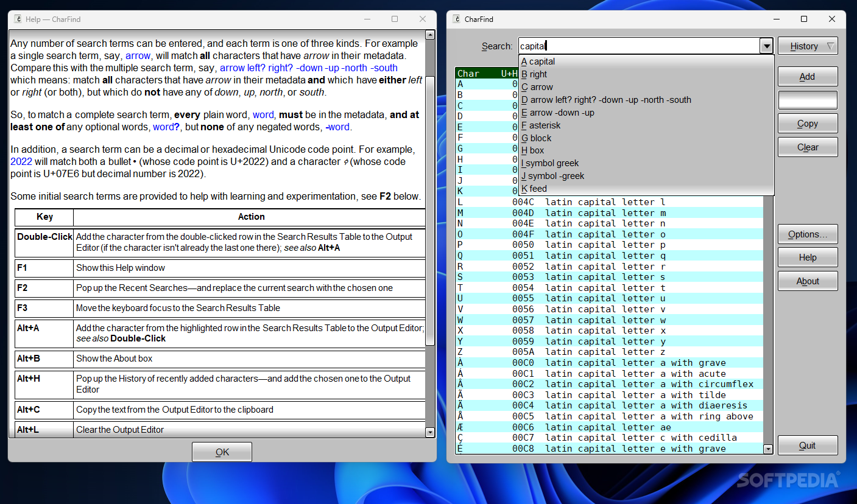Click the 'Double-Click' key cell in Help table

(44, 243)
